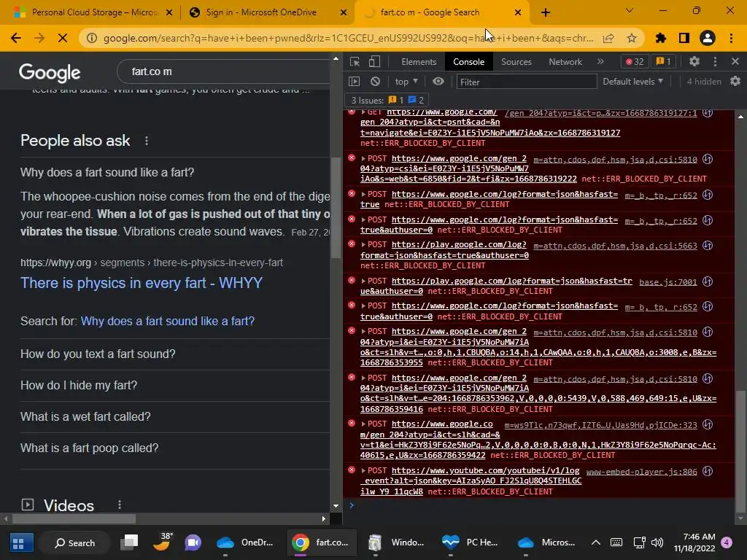Open the 3 Issues summary

(387, 101)
